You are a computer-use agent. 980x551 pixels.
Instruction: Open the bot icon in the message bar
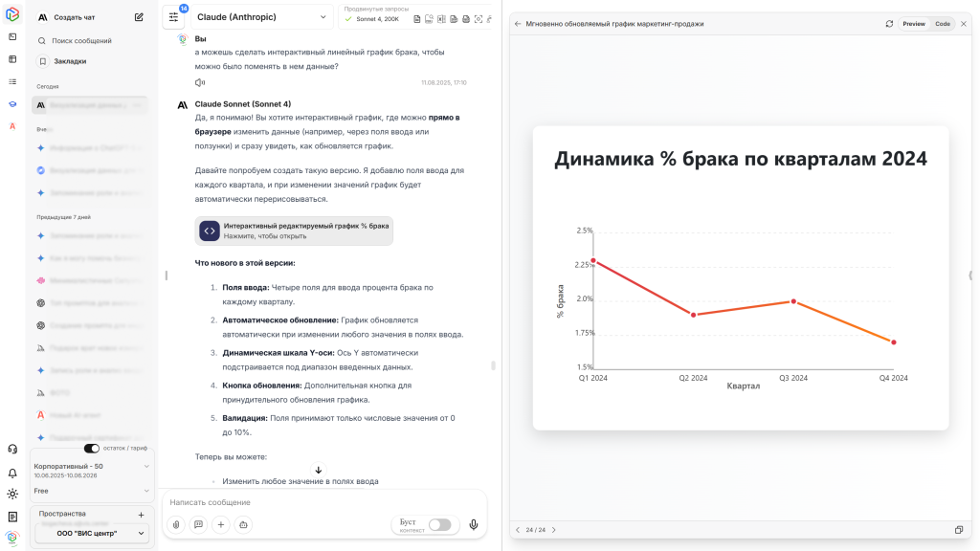(243, 524)
